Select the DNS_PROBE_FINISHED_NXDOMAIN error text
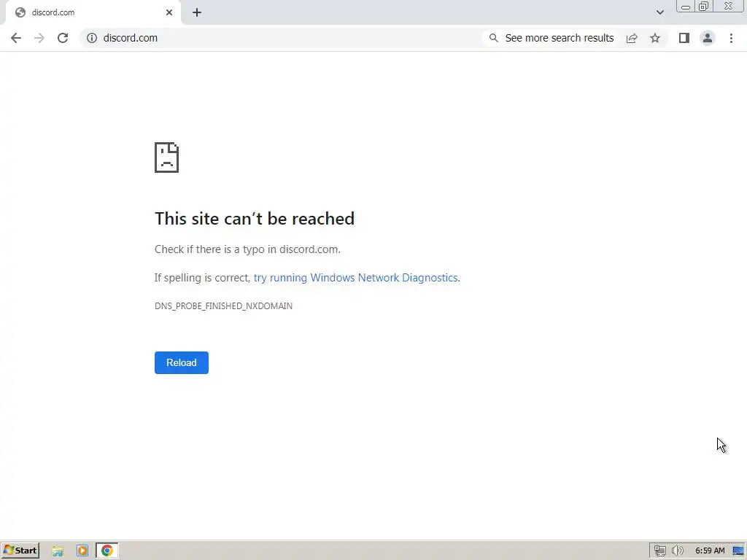 click(223, 306)
